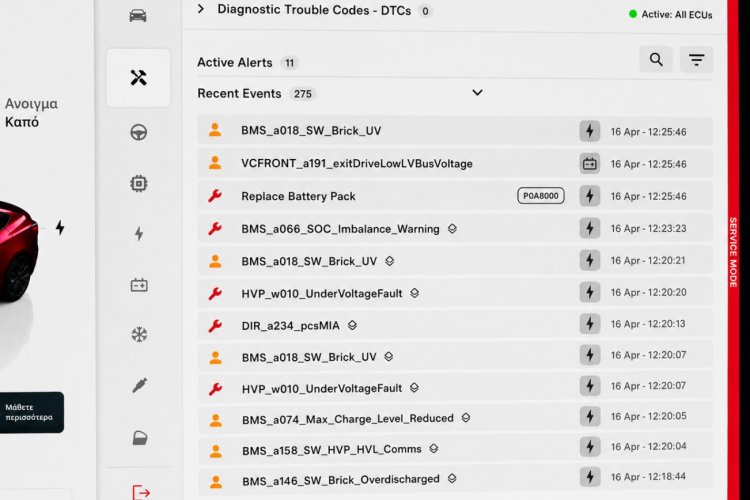The width and height of the screenshot is (750, 500).
Task: Open the vehicle car icon in sidebar
Action: pyautogui.click(x=138, y=16)
